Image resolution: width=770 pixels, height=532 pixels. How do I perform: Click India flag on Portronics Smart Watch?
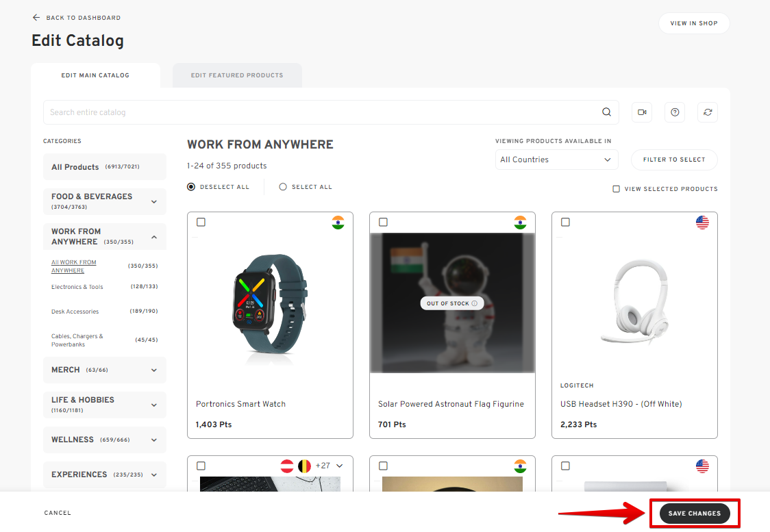(x=338, y=223)
